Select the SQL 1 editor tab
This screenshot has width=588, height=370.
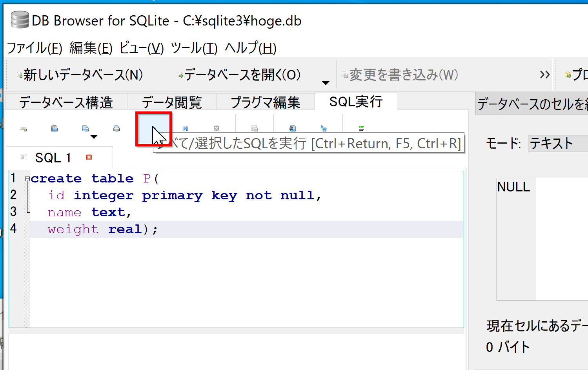coord(60,157)
